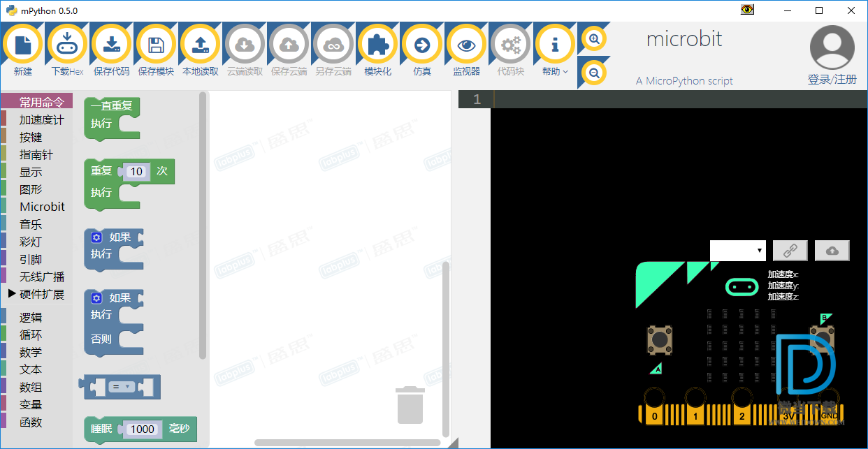Click the eye icon in title bar

point(748,10)
